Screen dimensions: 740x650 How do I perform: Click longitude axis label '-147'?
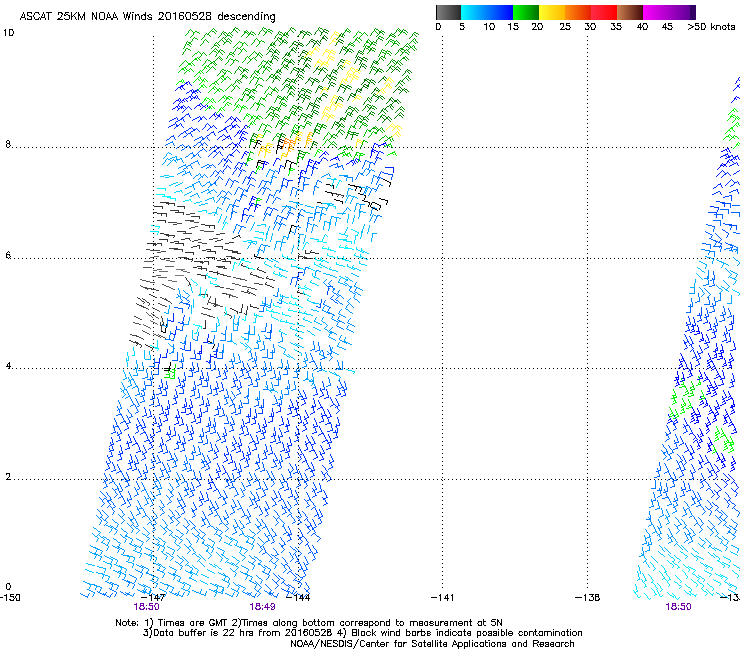(153, 598)
